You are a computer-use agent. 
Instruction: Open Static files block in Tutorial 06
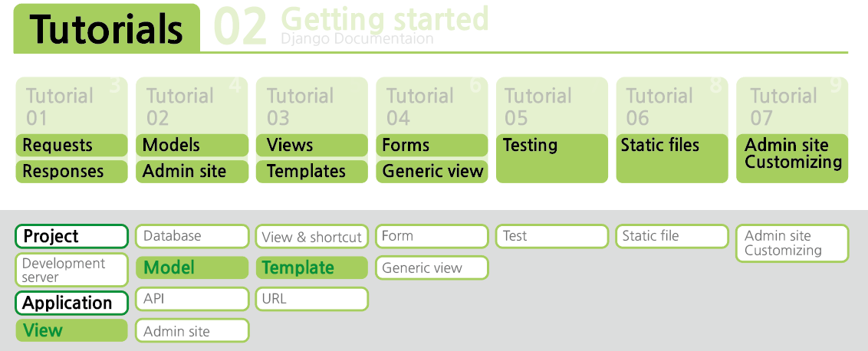(672, 159)
